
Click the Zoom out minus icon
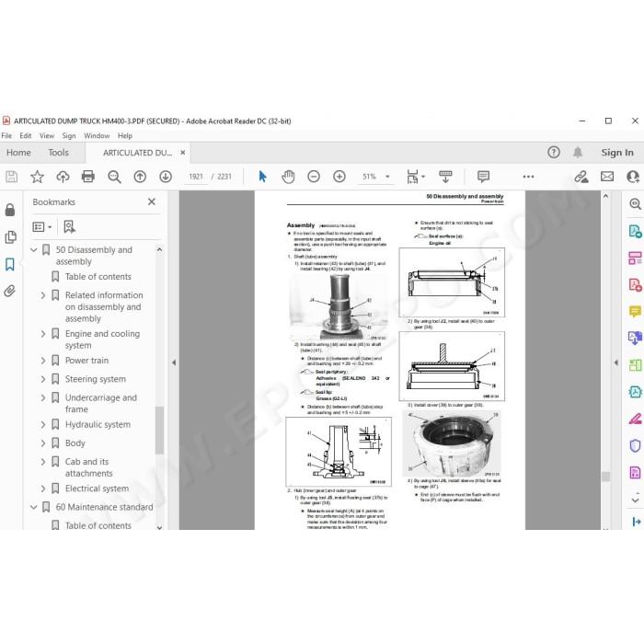pyautogui.click(x=314, y=177)
